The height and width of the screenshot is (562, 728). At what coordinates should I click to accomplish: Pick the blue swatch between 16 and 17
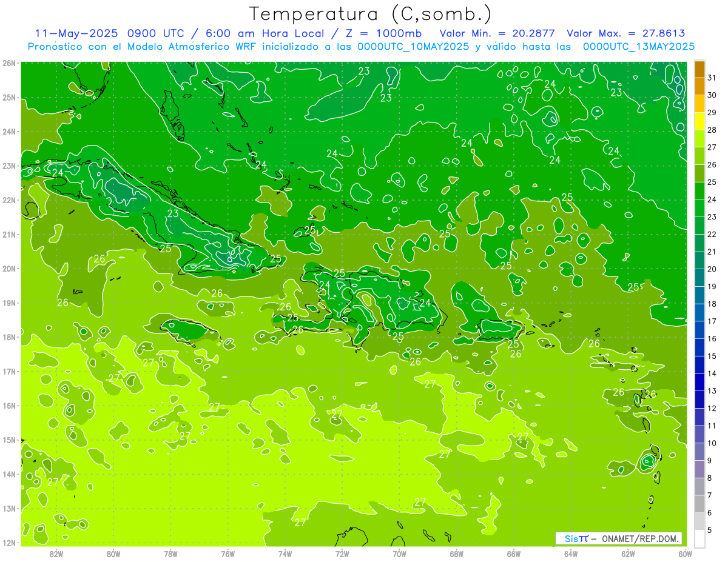pos(699,330)
